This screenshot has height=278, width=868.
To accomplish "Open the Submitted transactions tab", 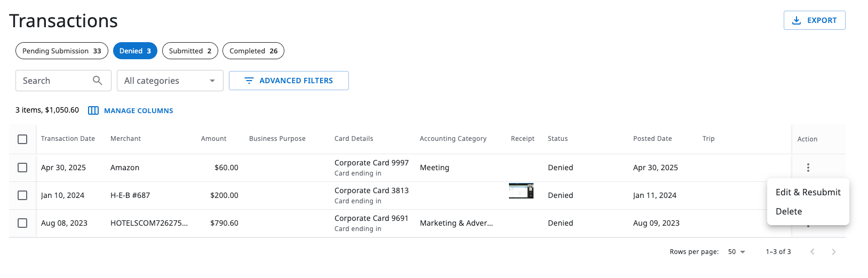I will pyautogui.click(x=190, y=51).
